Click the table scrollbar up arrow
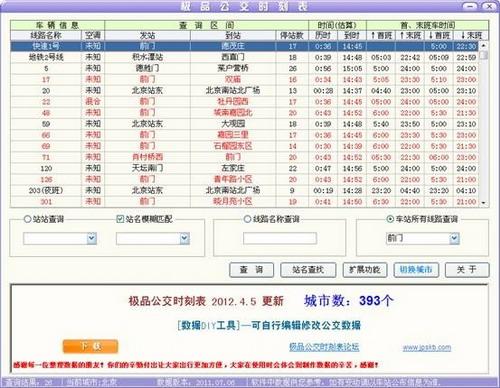 (x=484, y=45)
